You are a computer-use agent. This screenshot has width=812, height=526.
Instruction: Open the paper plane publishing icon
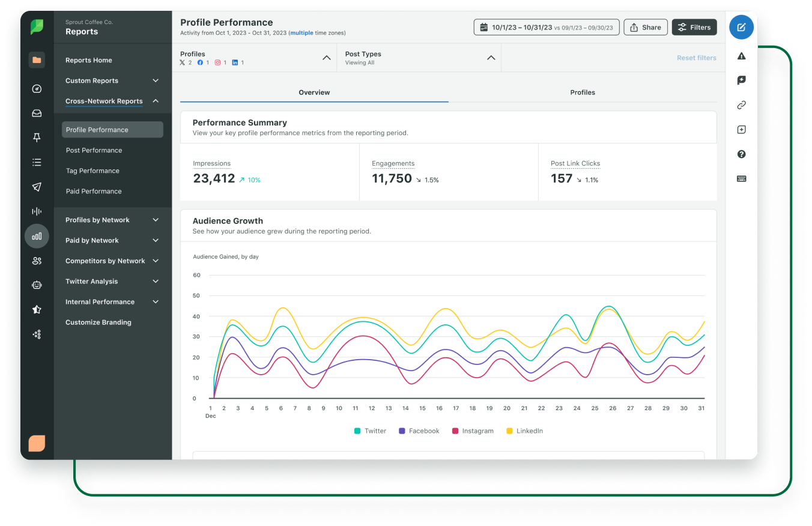point(37,187)
